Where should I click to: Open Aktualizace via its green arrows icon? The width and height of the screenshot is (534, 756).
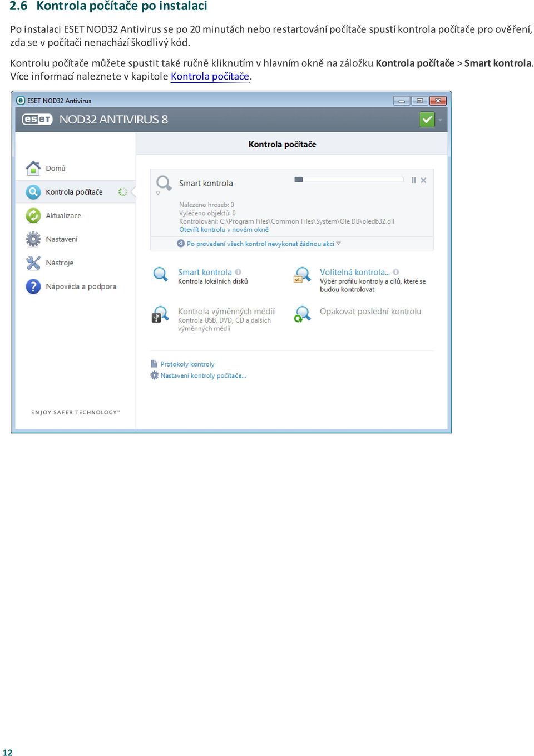33,215
